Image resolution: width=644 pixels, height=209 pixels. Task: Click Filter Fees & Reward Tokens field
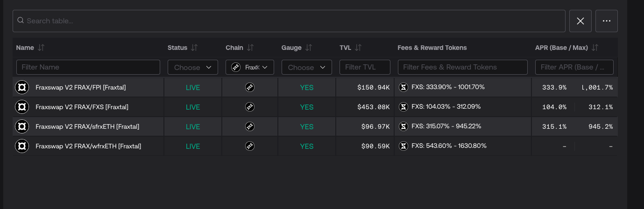463,67
